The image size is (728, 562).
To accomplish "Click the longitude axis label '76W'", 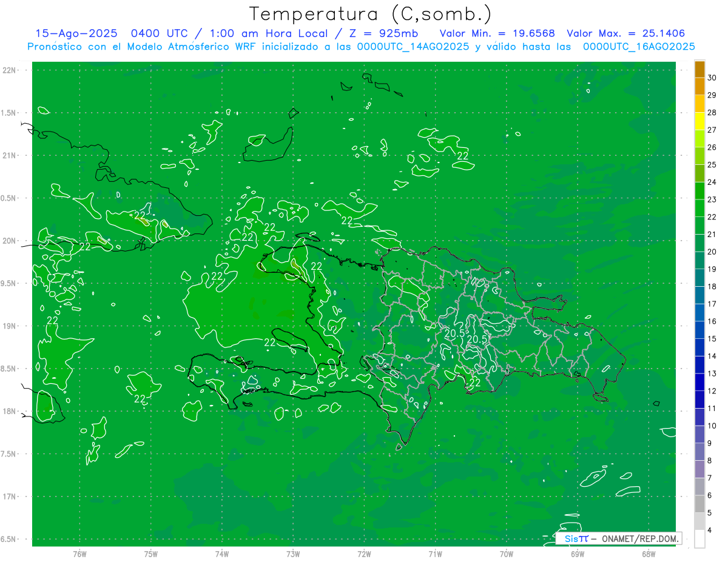I will pyautogui.click(x=79, y=554).
